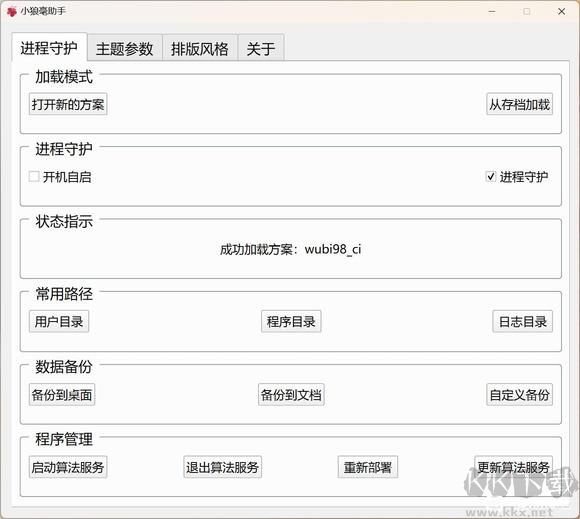The width and height of the screenshot is (580, 519).
Task: Close the 小狼毫助手 window
Action: (562, 11)
